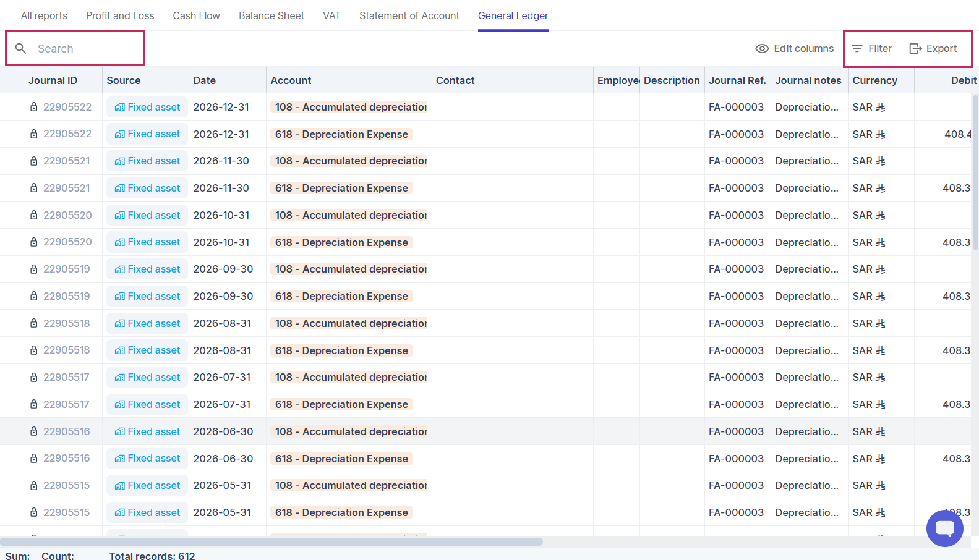Sort by the Account column header

coord(291,80)
